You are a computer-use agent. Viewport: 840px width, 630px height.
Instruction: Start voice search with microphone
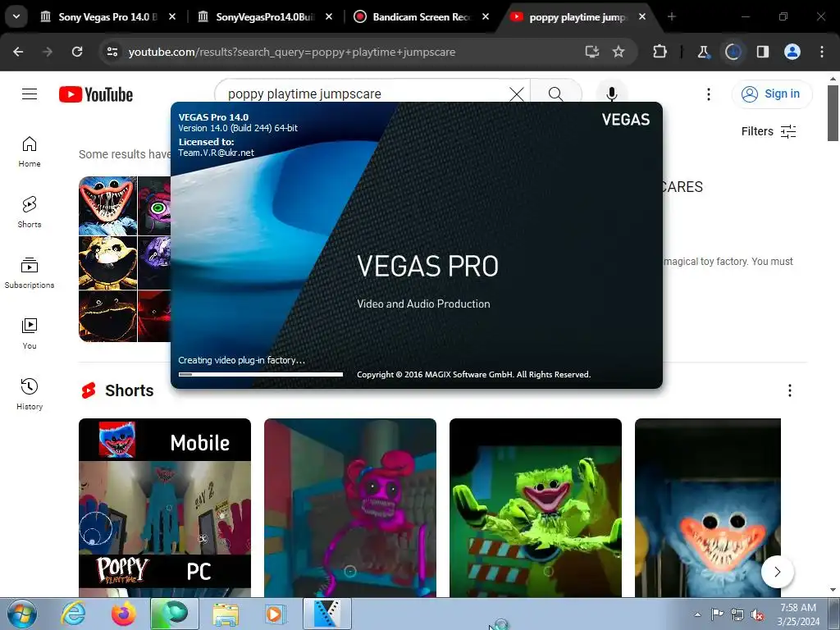click(611, 94)
